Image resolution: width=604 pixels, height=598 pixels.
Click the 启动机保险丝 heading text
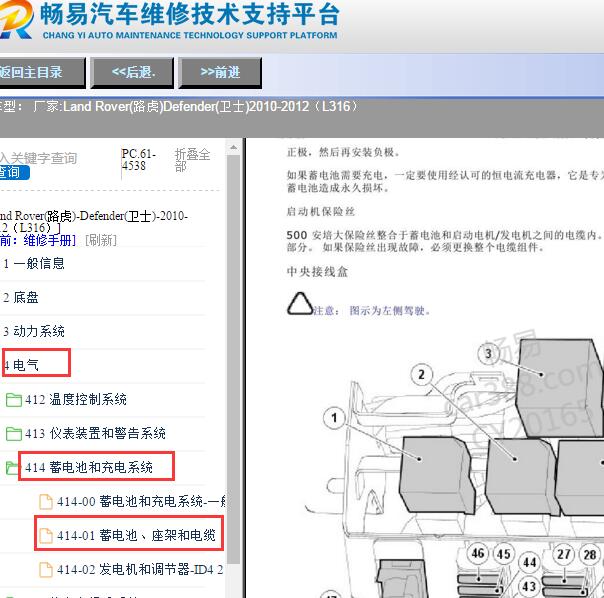[320, 212]
